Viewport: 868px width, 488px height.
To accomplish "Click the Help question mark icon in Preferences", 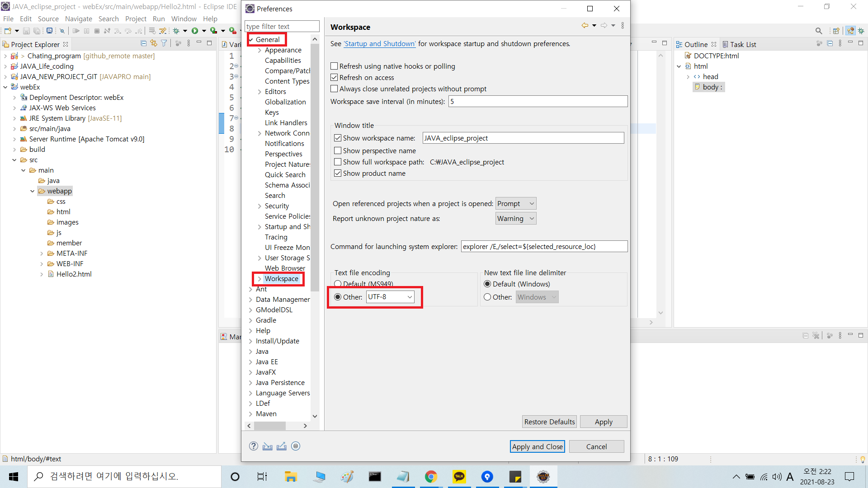I will [x=254, y=446].
